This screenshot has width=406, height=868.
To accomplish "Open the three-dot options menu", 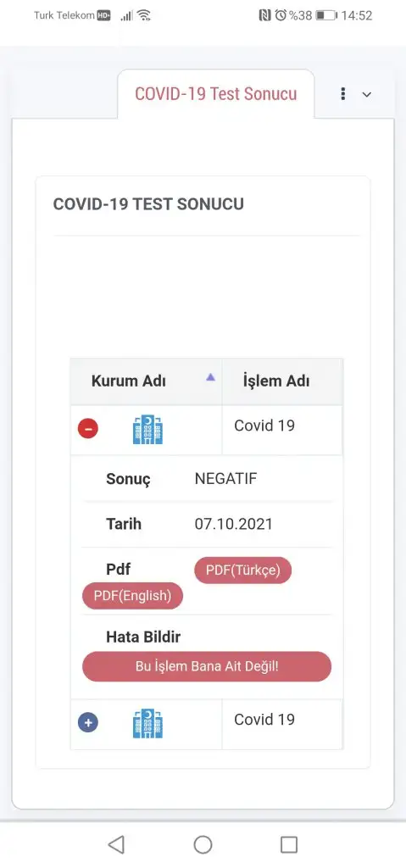I will click(x=343, y=94).
